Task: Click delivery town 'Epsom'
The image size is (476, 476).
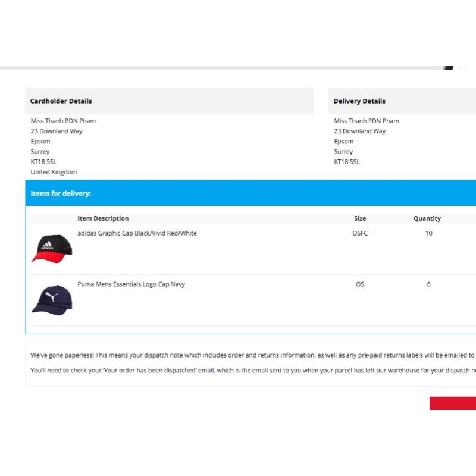Action: coord(344,142)
